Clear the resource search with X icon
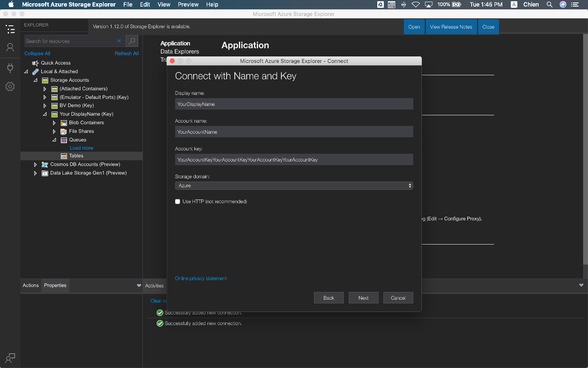Image resolution: width=588 pixels, height=368 pixels. [119, 41]
